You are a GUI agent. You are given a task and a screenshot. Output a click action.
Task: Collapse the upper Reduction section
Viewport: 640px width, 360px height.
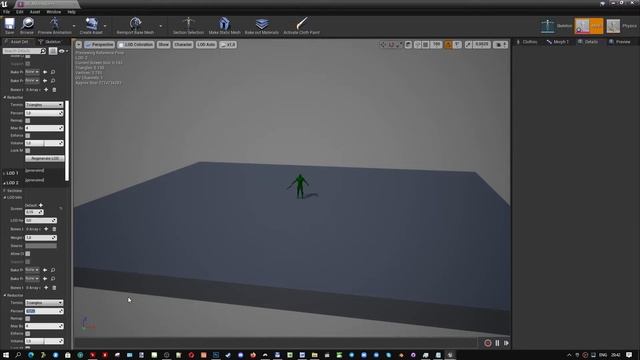pos(5,98)
